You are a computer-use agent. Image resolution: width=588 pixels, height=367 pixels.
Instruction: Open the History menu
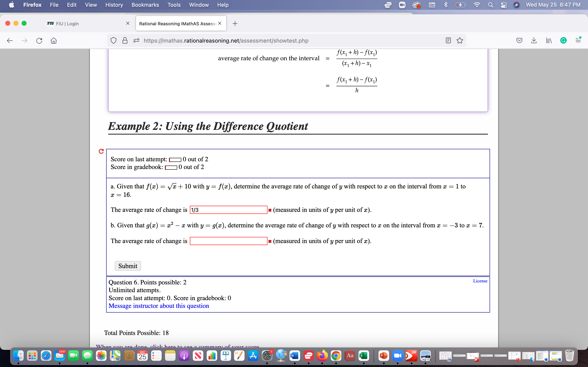tap(114, 5)
